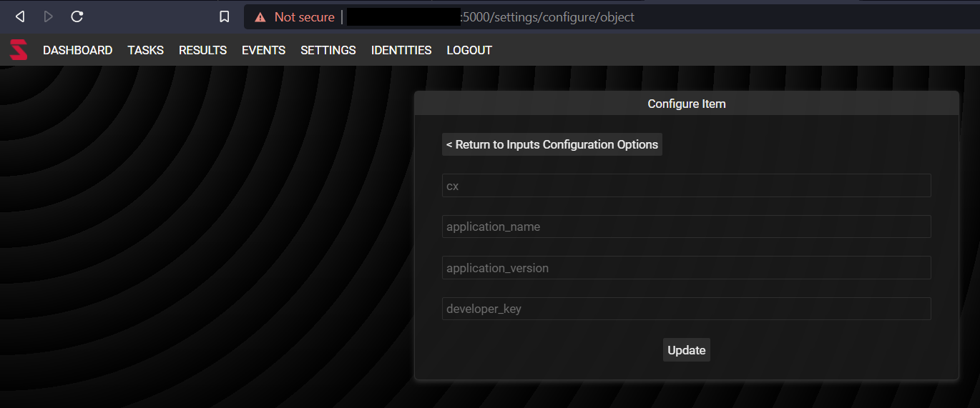Click Return to Inputs Configuration Options button
Viewport: 980px width, 408px height.
click(x=552, y=144)
